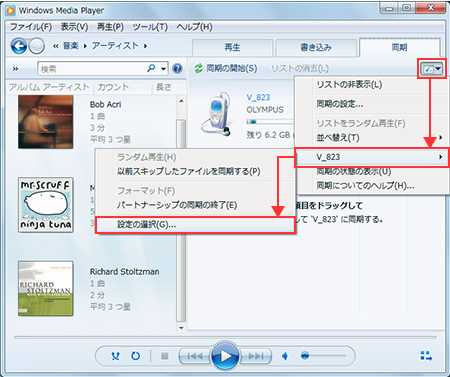Click in the 検索 search field

(x=93, y=69)
